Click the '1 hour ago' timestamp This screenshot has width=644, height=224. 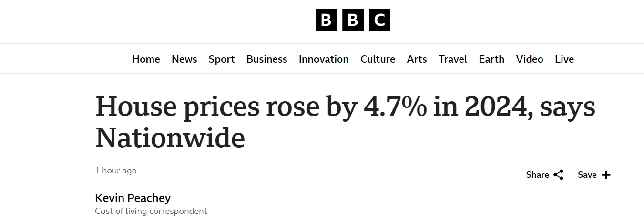point(116,171)
